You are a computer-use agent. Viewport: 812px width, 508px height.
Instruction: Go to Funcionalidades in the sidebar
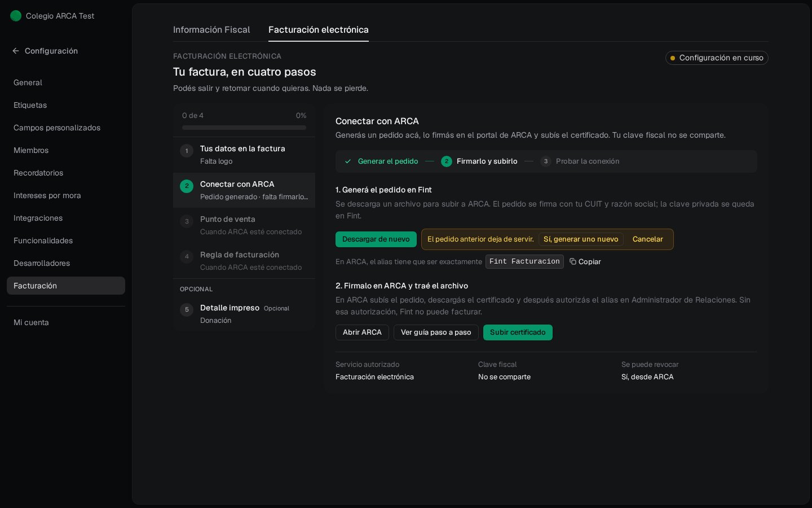[x=66, y=240]
